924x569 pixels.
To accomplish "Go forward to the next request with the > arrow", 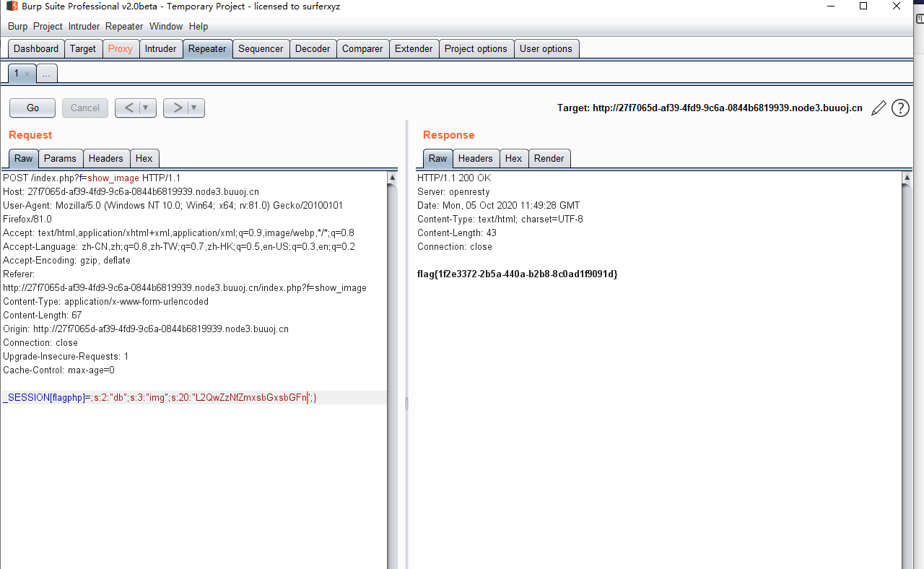I will tap(177, 108).
